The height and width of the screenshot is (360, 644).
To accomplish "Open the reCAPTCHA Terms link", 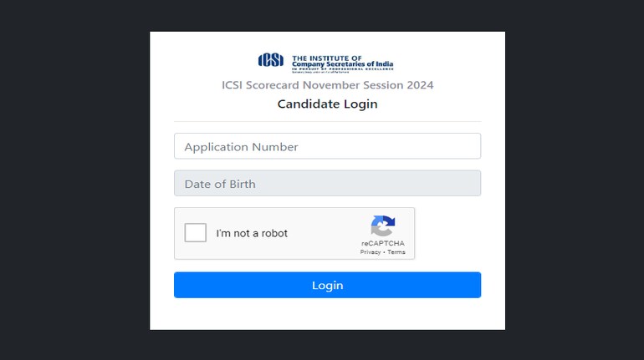I will [396, 252].
